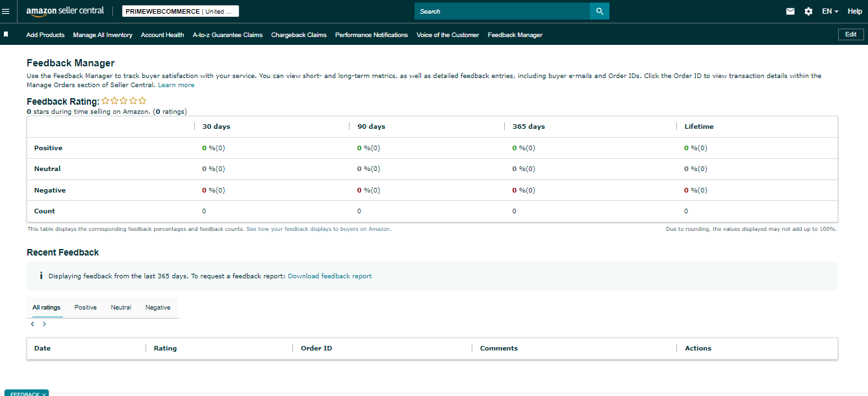The image size is (868, 396).
Task: Click 'See how your feedback displays to buyers' link
Action: (x=318, y=229)
